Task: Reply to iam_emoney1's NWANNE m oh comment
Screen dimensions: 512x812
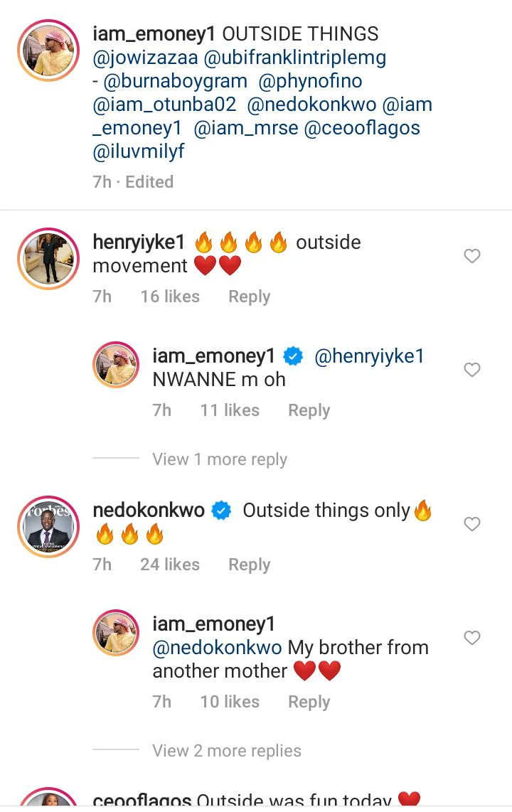Action: 309,410
